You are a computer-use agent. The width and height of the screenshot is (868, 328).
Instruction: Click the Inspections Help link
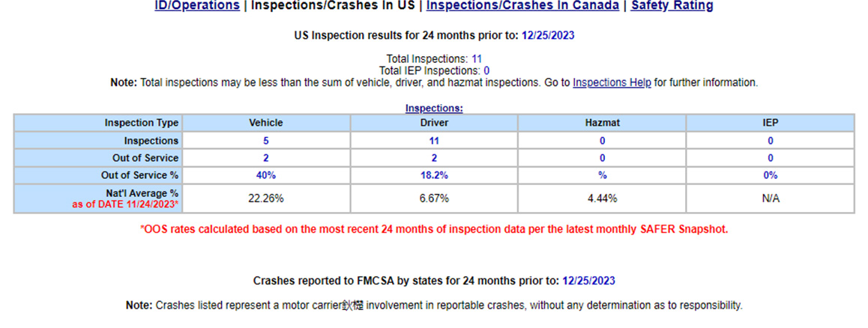[612, 83]
